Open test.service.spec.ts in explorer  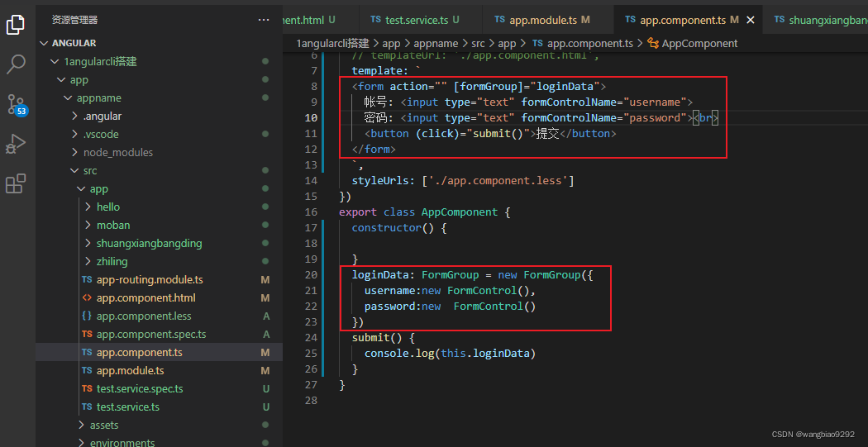point(140,389)
